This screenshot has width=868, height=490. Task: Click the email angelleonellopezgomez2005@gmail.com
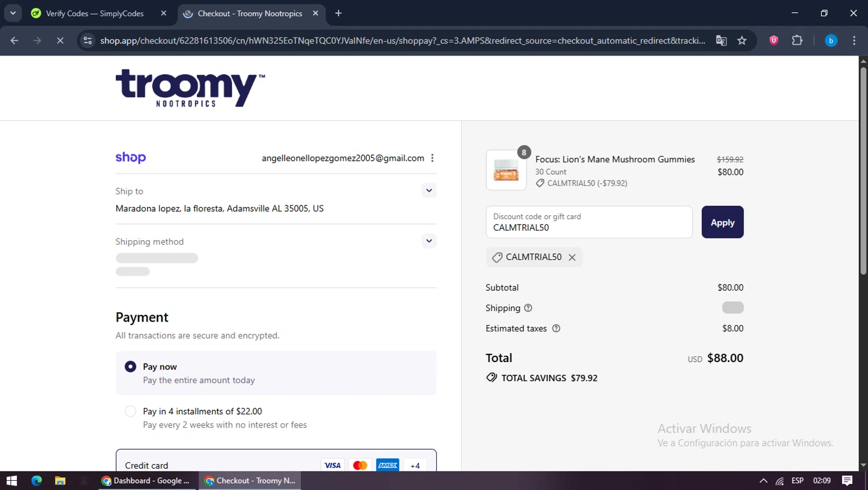pos(343,158)
